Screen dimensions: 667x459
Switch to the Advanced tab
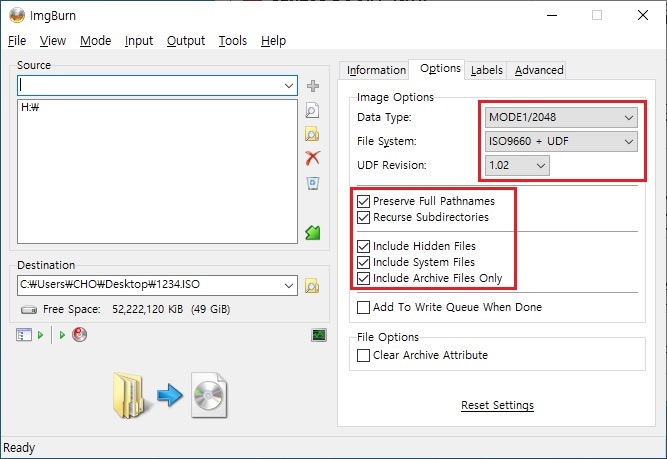click(x=539, y=70)
